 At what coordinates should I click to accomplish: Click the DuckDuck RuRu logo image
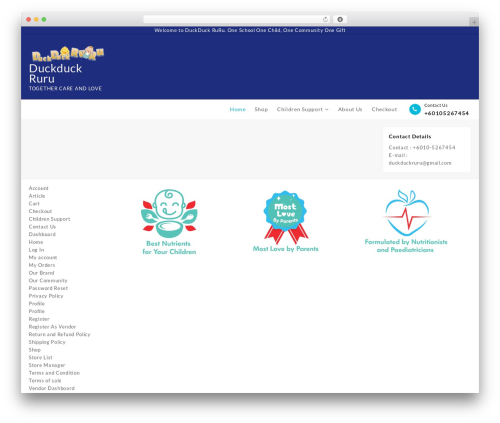[x=68, y=54]
